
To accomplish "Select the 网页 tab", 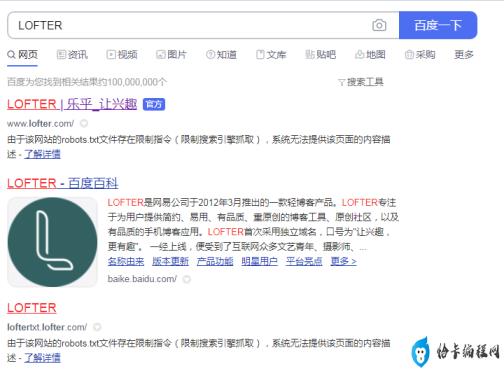I will 23,54.
